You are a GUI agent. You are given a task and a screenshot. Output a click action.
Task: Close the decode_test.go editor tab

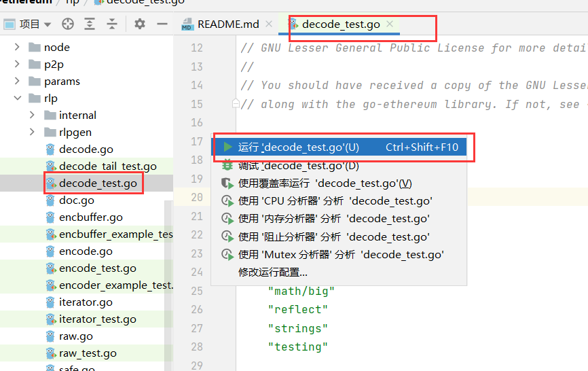tap(390, 24)
